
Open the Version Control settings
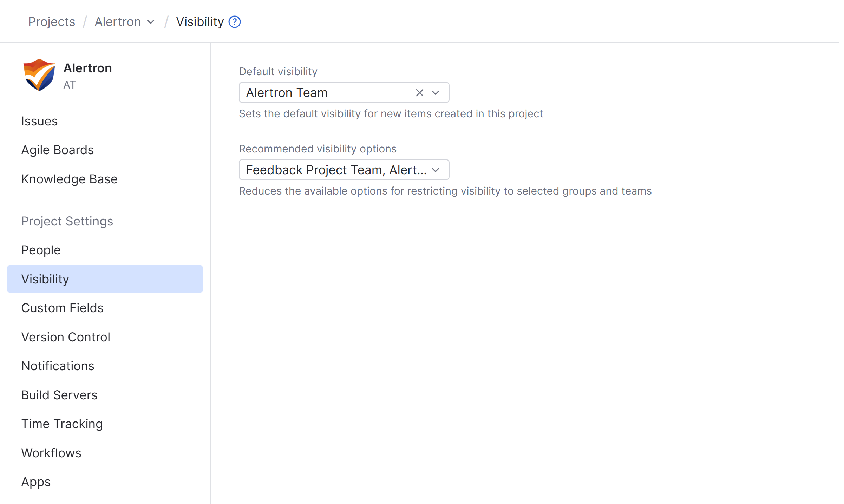[x=66, y=336]
